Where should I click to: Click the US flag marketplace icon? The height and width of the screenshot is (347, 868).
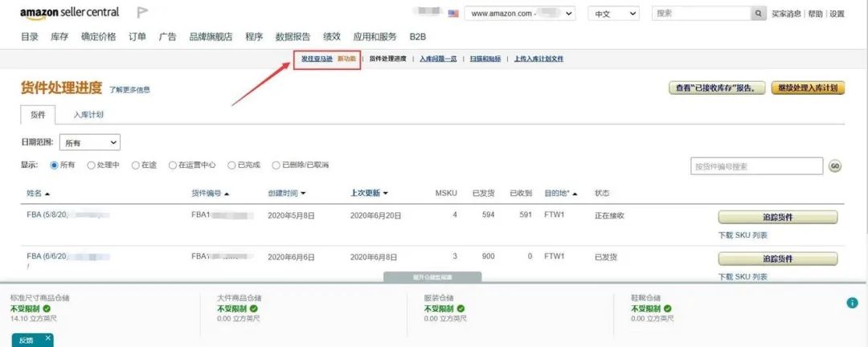(x=453, y=14)
